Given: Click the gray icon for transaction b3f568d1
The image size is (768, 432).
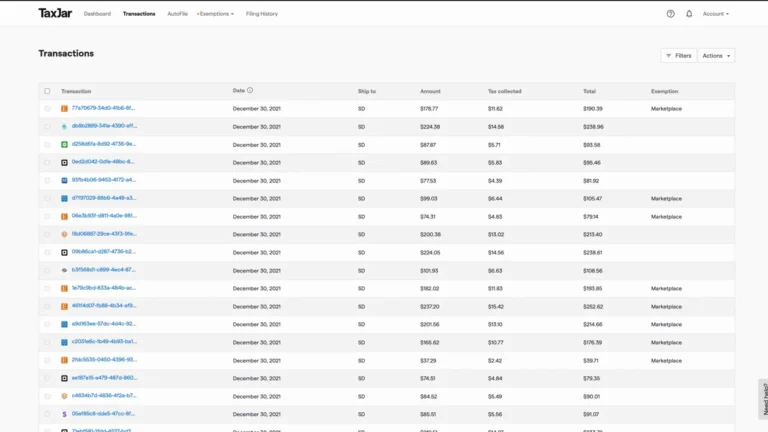Looking at the screenshot, I should pos(64,270).
